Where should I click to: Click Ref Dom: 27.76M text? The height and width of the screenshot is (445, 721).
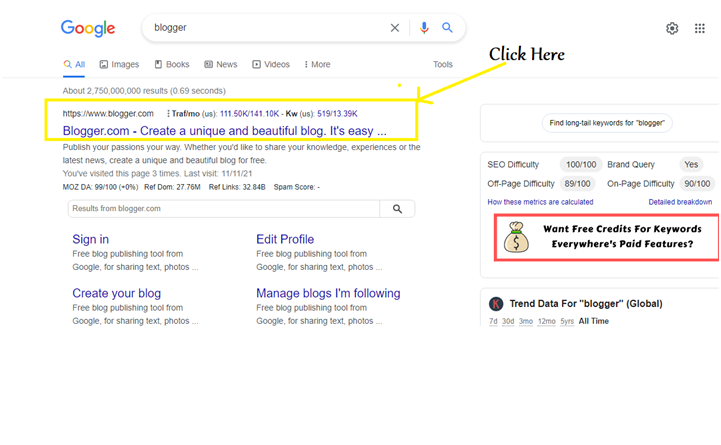[172, 187]
